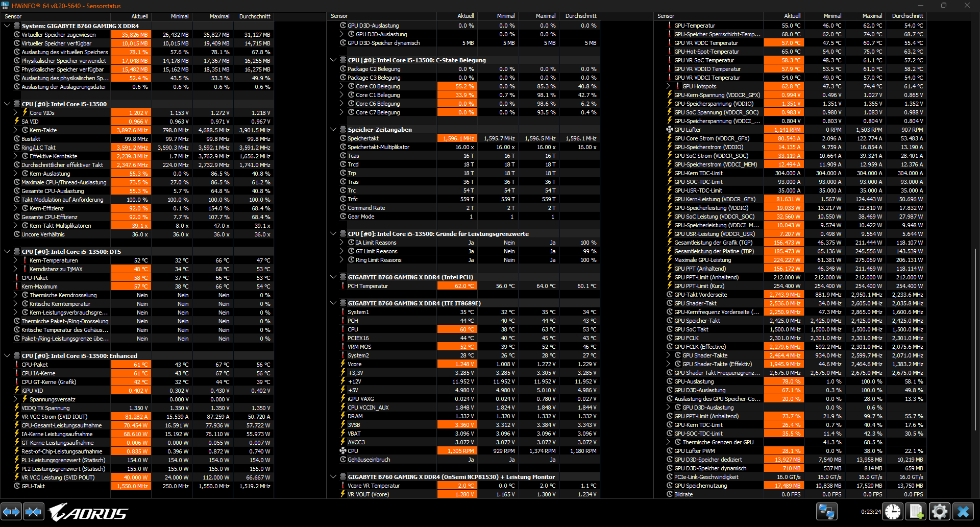Expand the IA Limit Reasons row
This screenshot has width=980, height=527.
point(341,243)
